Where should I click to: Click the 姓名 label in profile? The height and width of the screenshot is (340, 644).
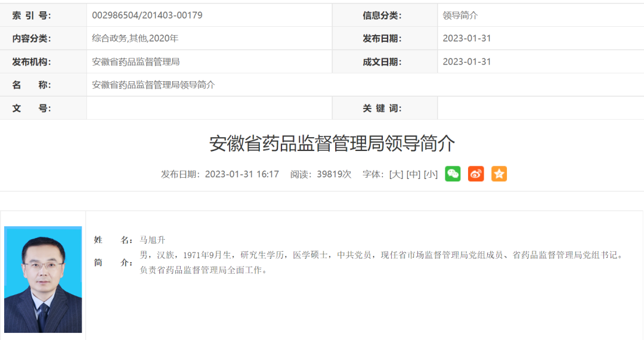click(113, 240)
